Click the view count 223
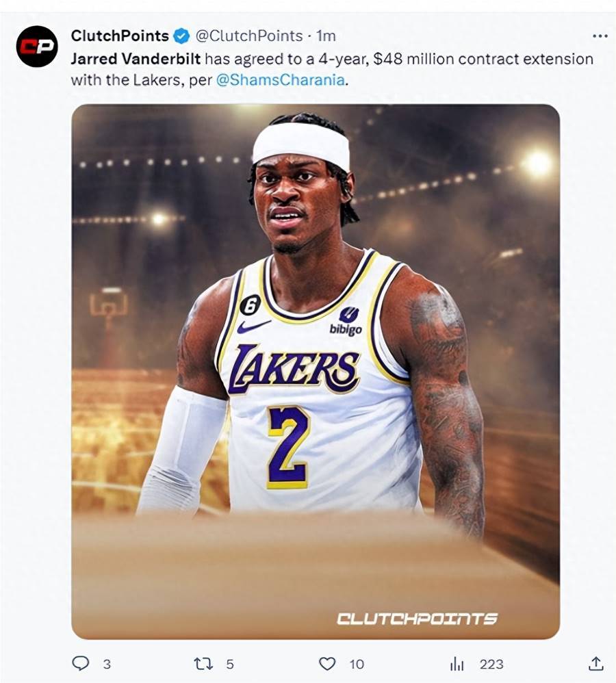The width and height of the screenshot is (616, 683). 491,664
